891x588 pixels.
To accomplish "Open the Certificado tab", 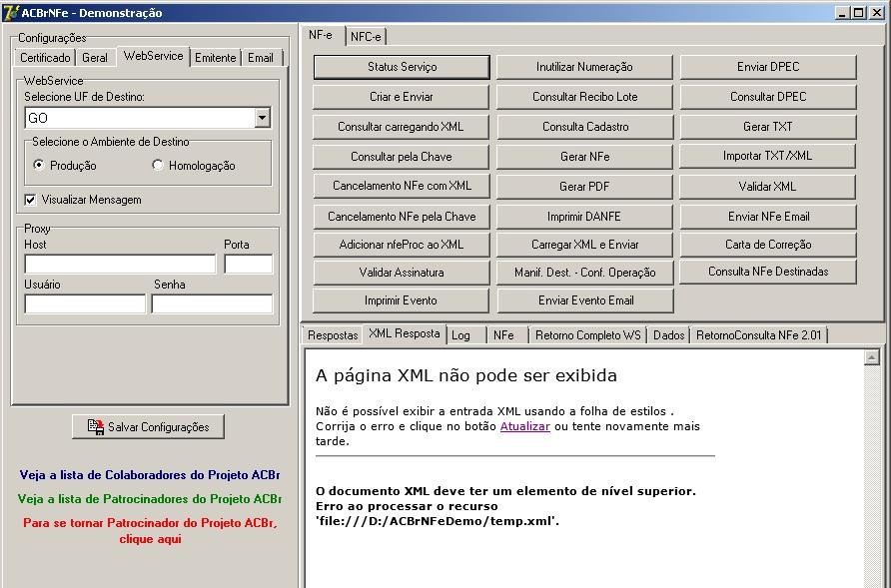I will 45,57.
